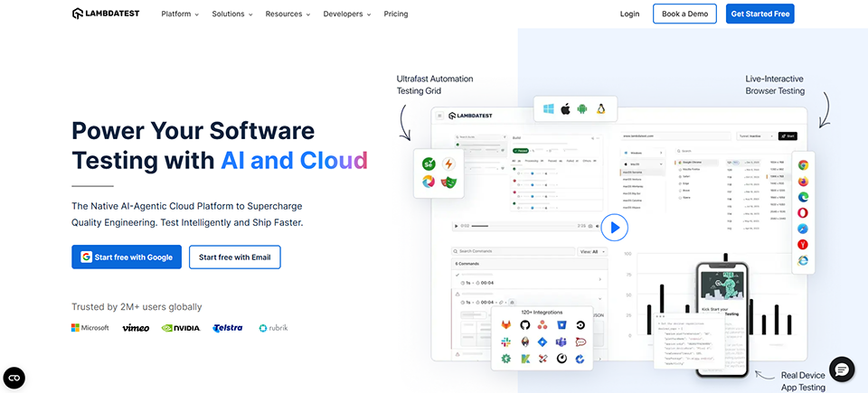868x393 pixels.
Task: Click the volume icon on video bar
Action: tap(598, 226)
